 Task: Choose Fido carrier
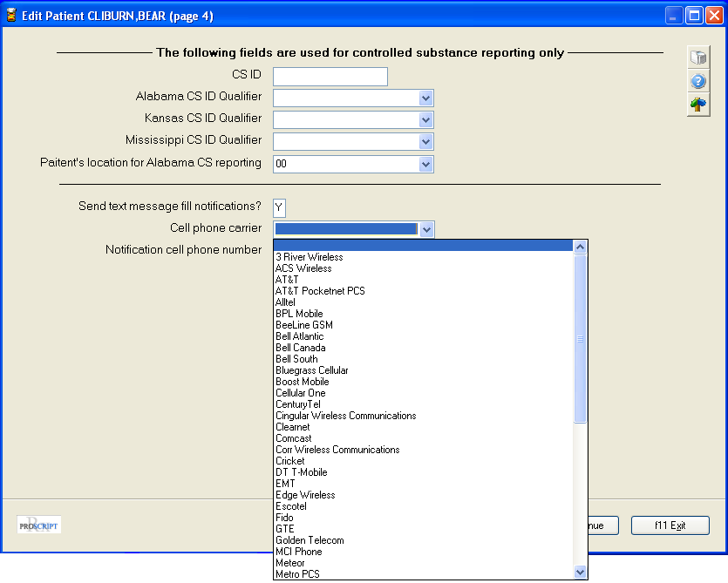pyautogui.click(x=424, y=518)
